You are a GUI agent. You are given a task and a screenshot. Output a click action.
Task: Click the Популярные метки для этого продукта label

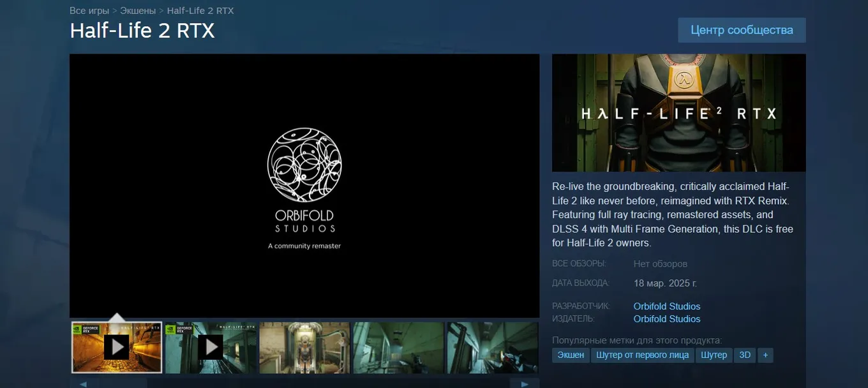pos(637,340)
